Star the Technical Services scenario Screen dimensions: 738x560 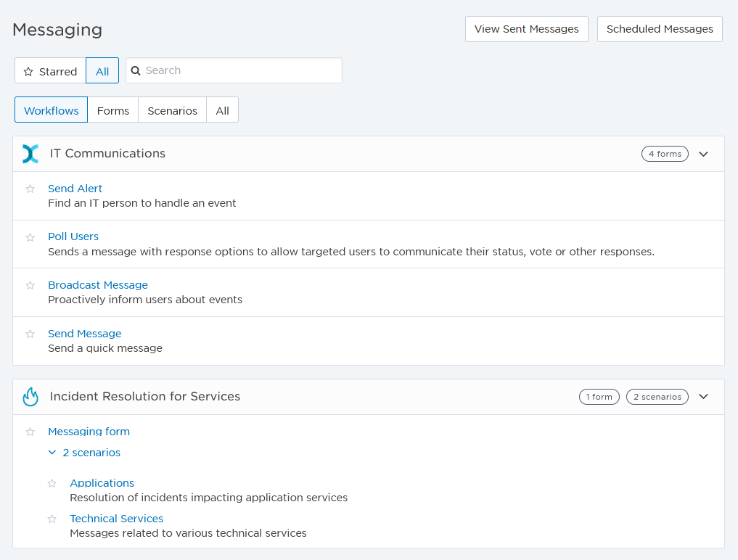pos(52,519)
